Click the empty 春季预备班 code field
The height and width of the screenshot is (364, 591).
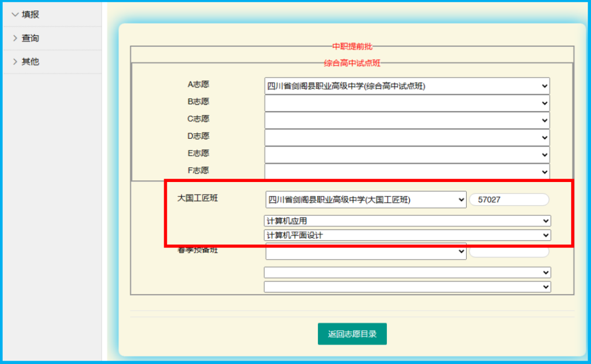(508, 252)
